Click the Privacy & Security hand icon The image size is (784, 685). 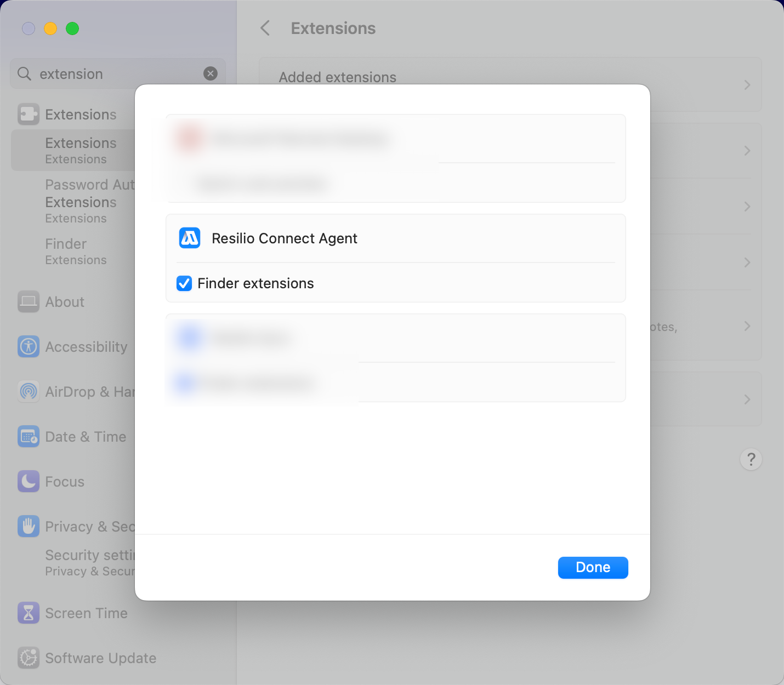click(29, 527)
